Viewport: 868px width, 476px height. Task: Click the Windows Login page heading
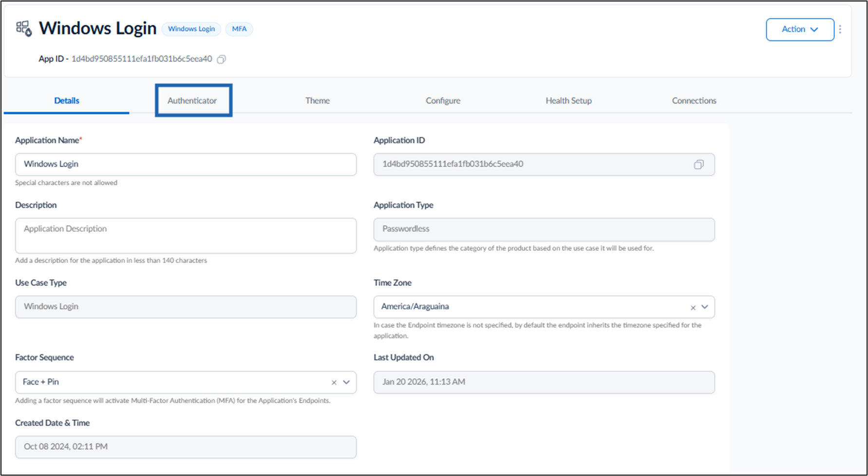pyautogui.click(x=98, y=28)
